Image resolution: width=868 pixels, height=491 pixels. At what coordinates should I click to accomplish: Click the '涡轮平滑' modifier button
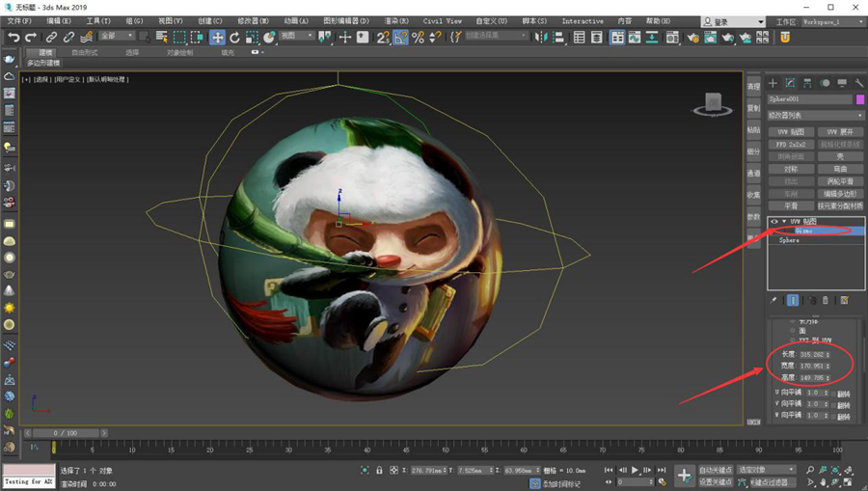point(840,181)
